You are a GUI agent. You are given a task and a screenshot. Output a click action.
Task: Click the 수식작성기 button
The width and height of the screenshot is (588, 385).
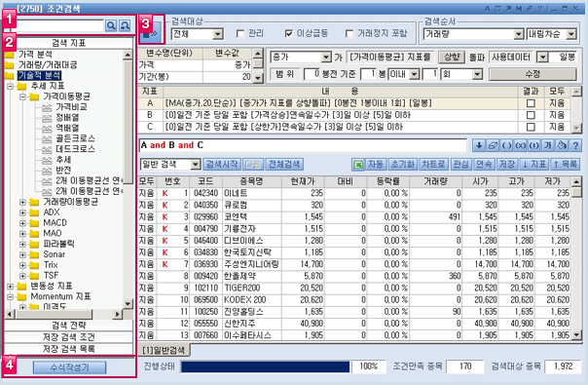(x=70, y=367)
